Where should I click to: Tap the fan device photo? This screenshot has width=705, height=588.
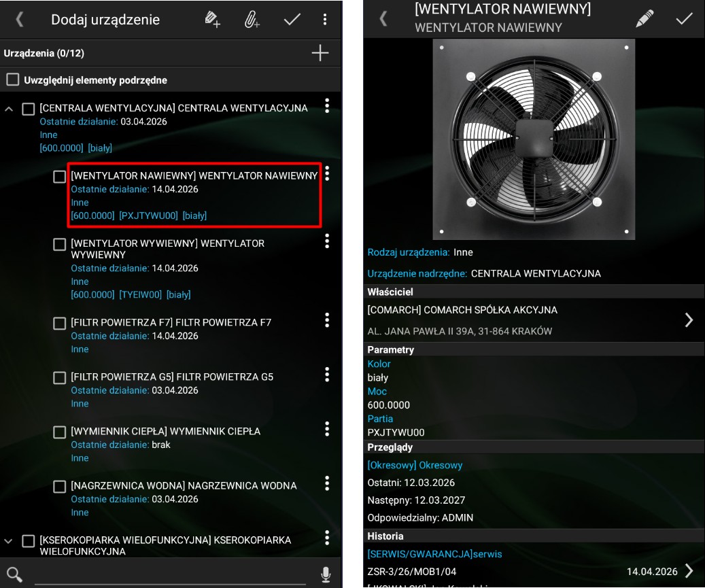[x=534, y=139]
